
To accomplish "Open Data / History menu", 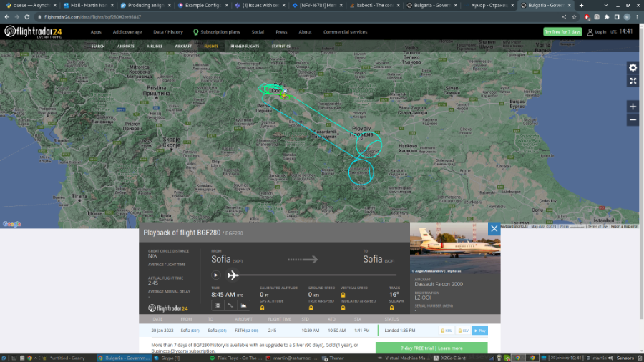I will coord(168,32).
